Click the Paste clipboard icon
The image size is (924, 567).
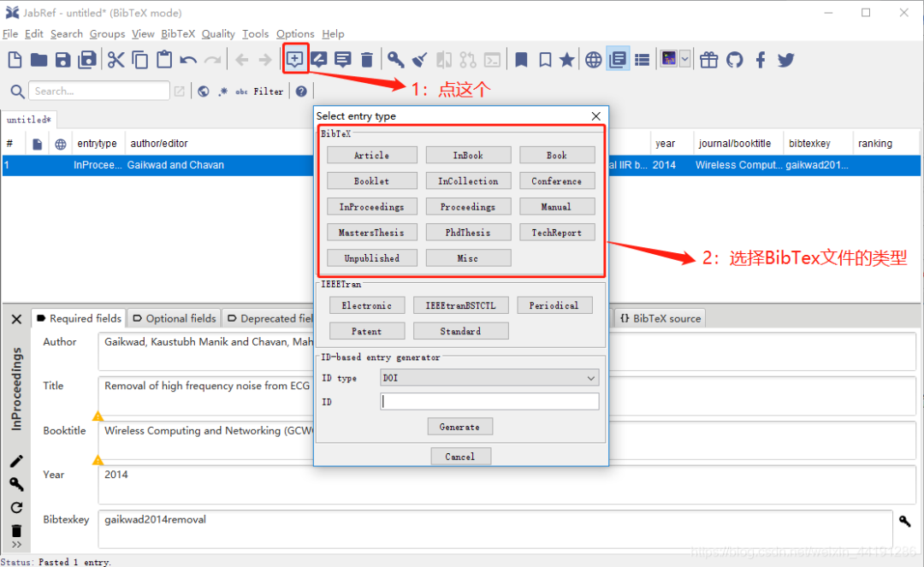(164, 60)
